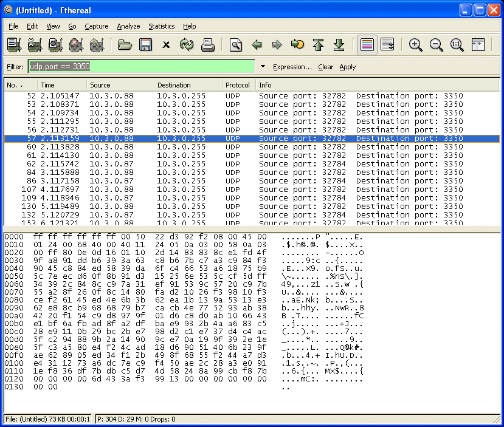Viewport: 504px width, 427px height.
Task: Sort by the Destination column header
Action: 188,85
